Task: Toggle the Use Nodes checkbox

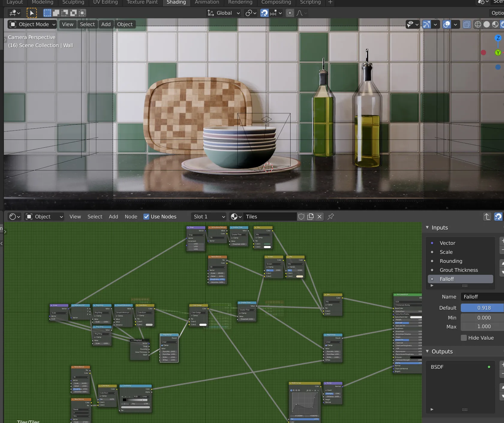Action: pyautogui.click(x=146, y=217)
